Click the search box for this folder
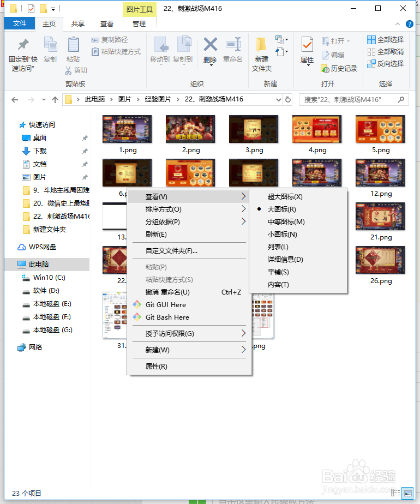The height and width of the screenshot is (504, 420). (354, 100)
